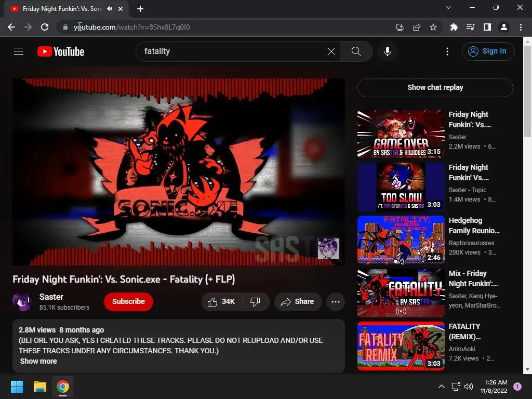
Task: Dislike the video with thumbs-down
Action: point(256,302)
